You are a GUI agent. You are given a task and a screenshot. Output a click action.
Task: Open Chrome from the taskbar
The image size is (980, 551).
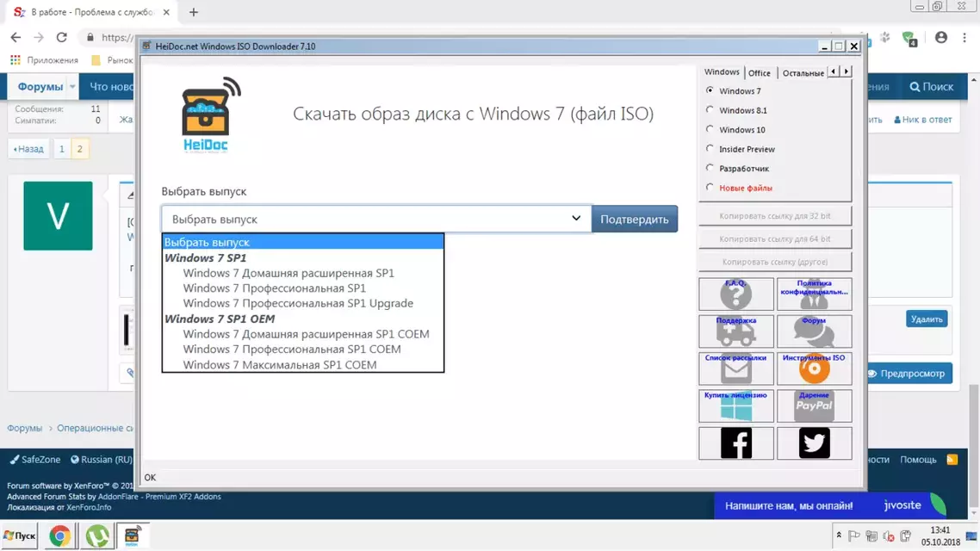[x=60, y=536]
